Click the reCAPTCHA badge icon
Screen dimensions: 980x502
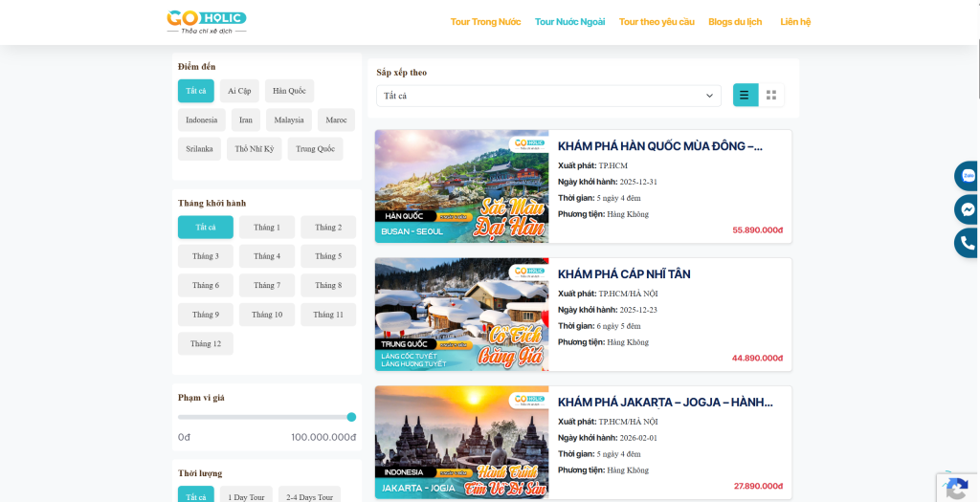click(x=956, y=489)
